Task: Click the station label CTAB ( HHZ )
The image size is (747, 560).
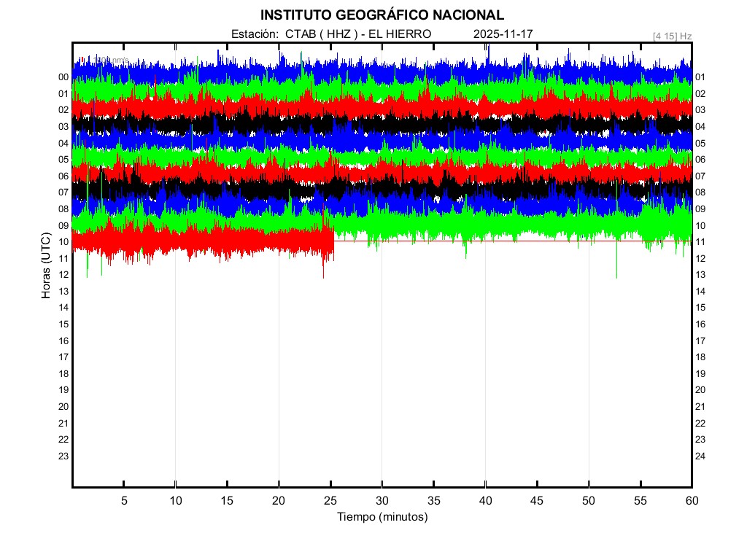Action: (321, 34)
